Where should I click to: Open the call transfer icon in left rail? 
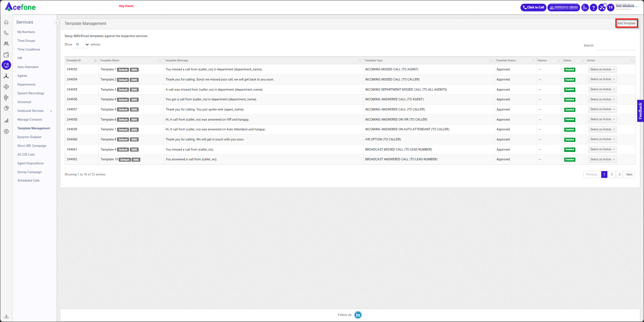(6, 98)
